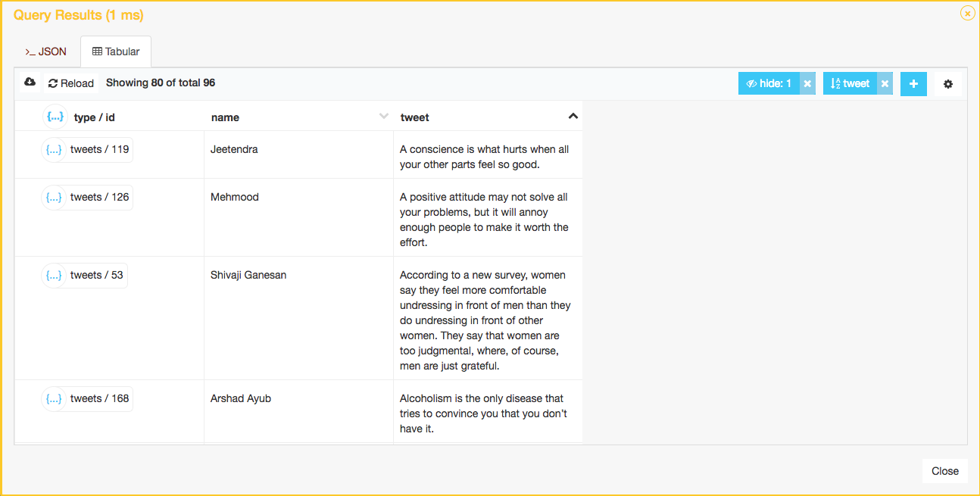Image resolution: width=980 pixels, height=496 pixels.
Task: Open JSON for tweets / 119 row
Action: point(54,150)
